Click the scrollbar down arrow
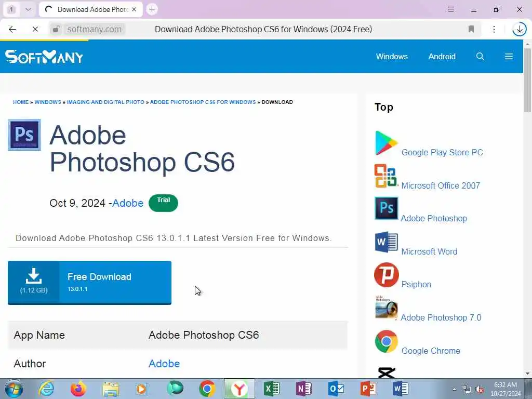Viewport: 532px width, 399px height. (x=528, y=374)
